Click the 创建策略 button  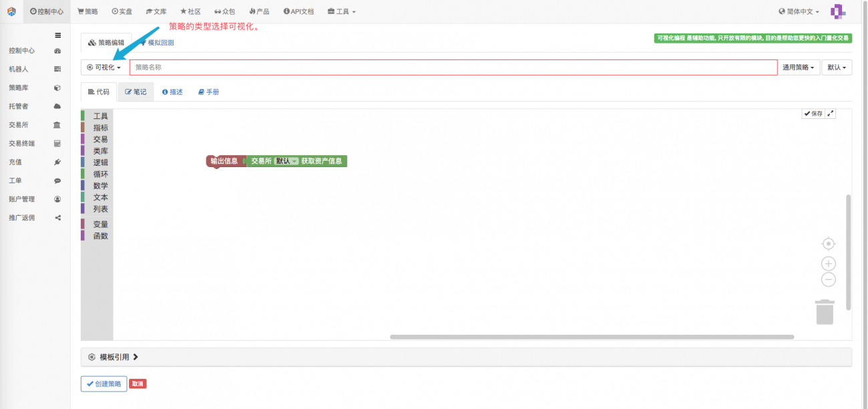[x=103, y=383]
